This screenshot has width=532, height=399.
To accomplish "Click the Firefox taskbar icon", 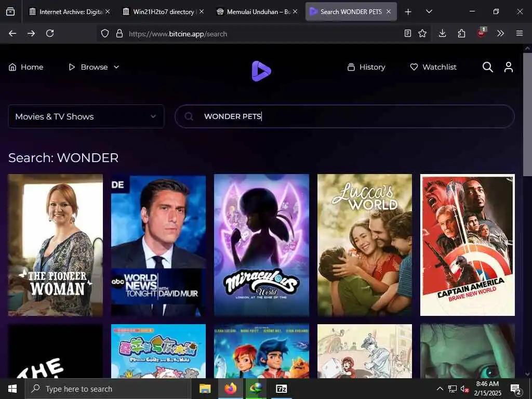I will click(230, 389).
